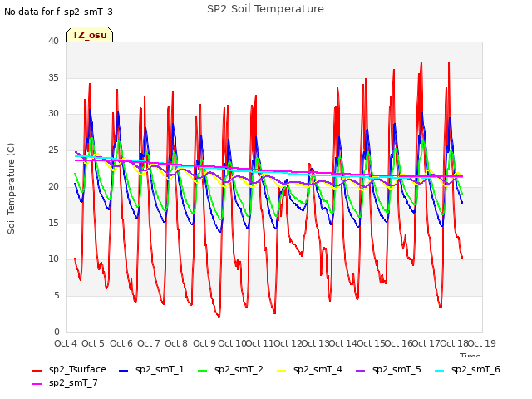Select the sp2_smT_2 legend label
Screen dimensions: 532x399
click(x=239, y=369)
